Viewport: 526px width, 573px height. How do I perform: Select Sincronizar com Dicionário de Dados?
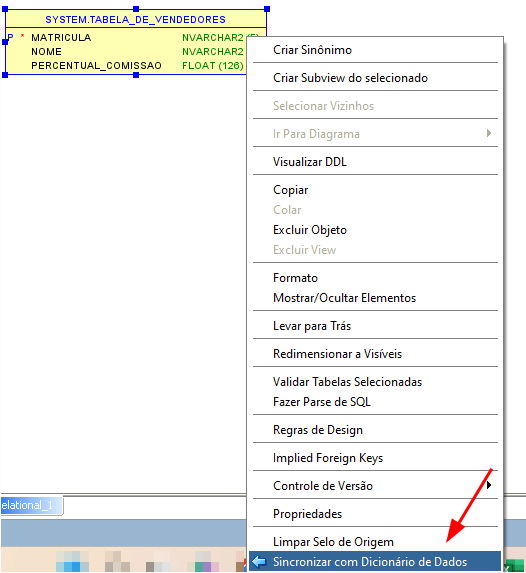[x=375, y=562]
